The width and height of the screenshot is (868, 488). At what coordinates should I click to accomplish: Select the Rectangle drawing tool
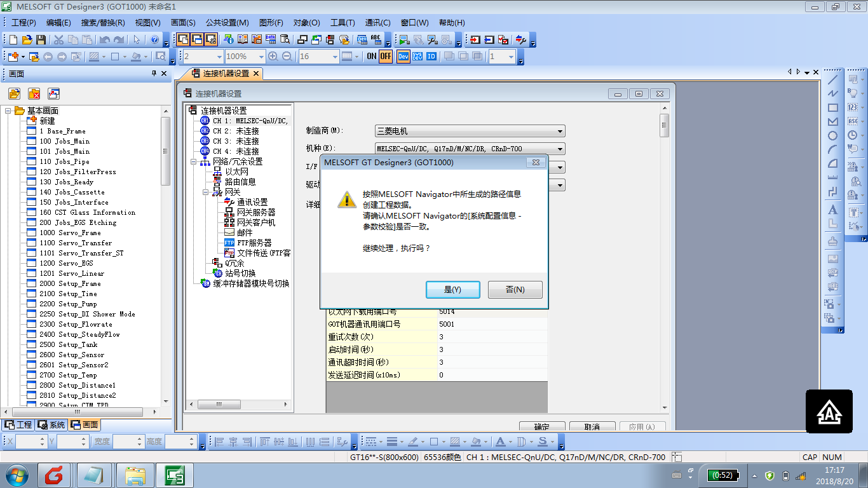(832, 108)
